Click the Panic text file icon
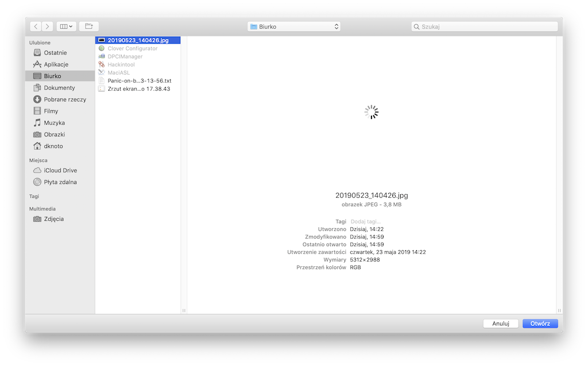 pyautogui.click(x=101, y=80)
